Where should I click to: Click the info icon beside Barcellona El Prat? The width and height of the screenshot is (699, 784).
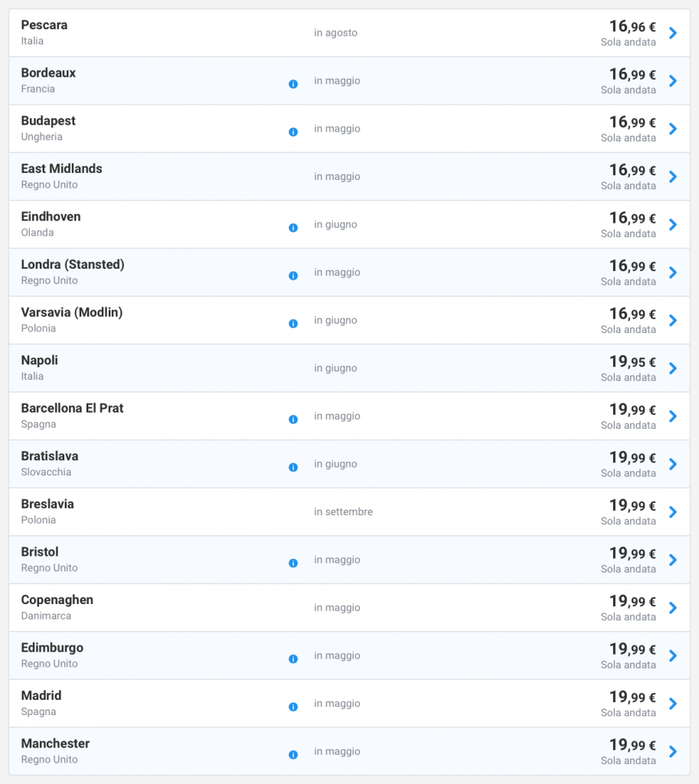point(293,419)
